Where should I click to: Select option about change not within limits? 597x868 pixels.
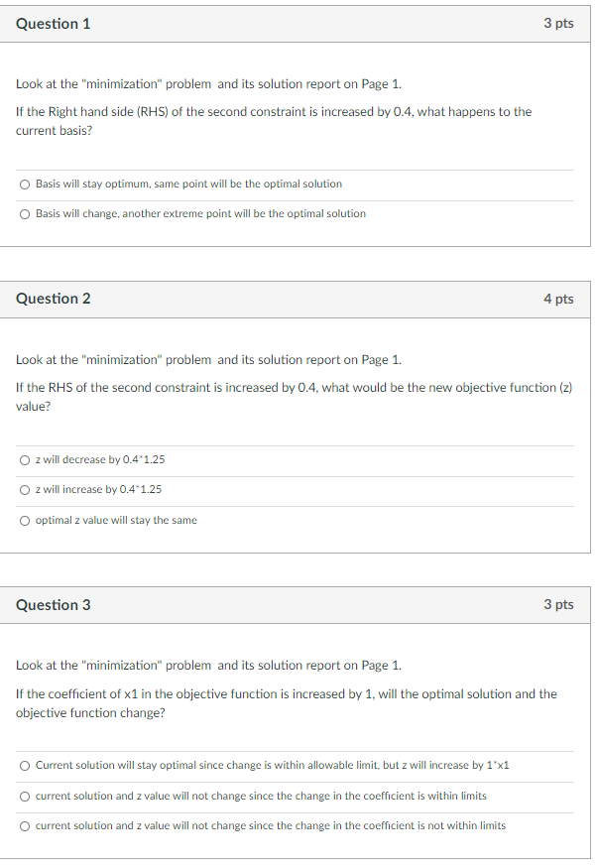pyautogui.click(x=23, y=824)
